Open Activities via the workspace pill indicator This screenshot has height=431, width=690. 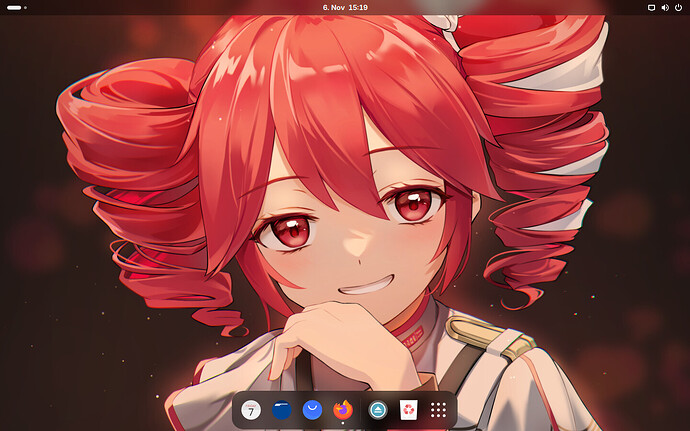[14, 7]
